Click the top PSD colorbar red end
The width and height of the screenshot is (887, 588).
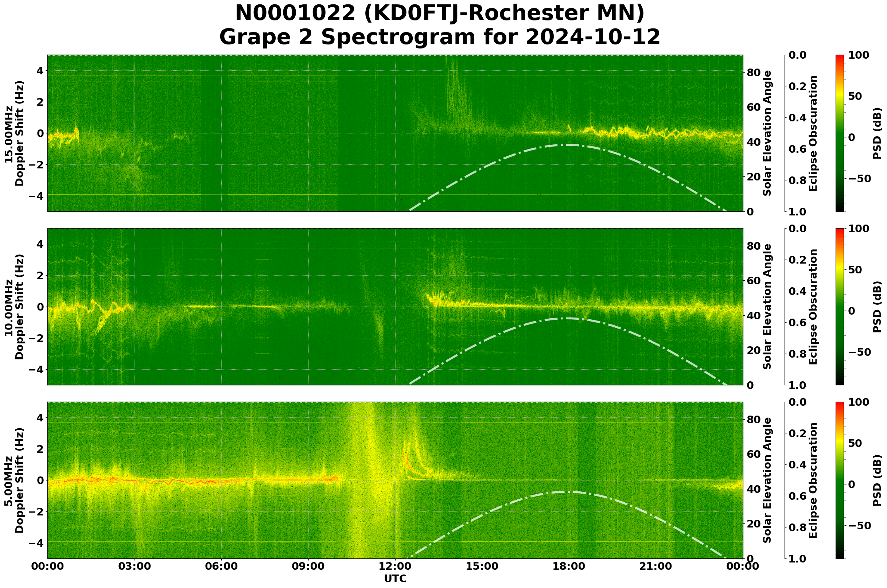click(x=840, y=60)
